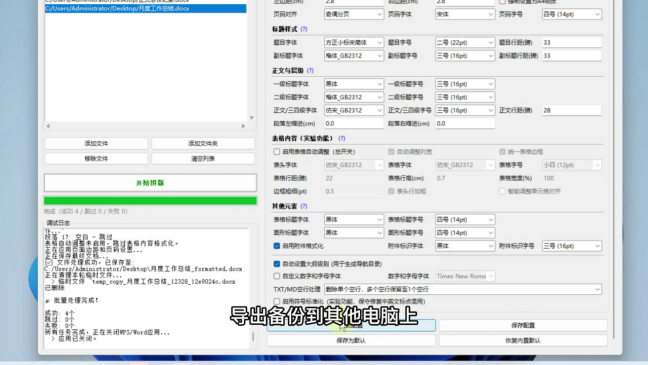Enable 启用表格自动调整 master switch checkbox
This screenshot has width=648, height=365.
click(276, 152)
